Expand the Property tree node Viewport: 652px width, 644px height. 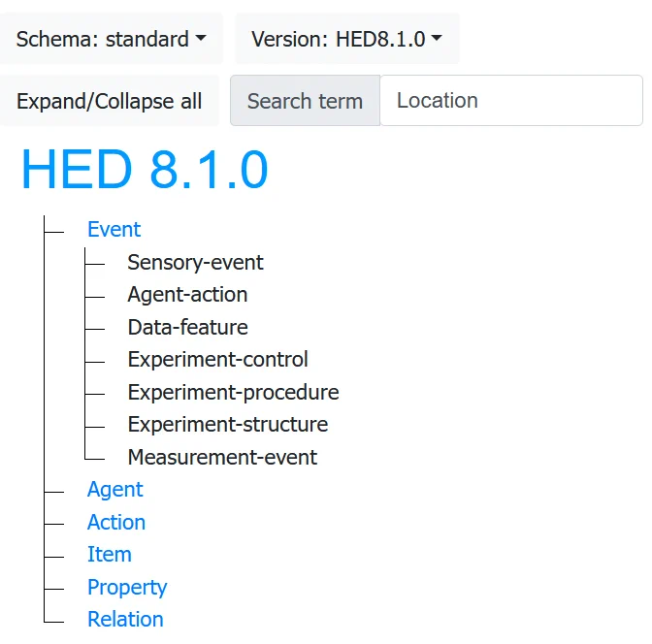pyautogui.click(x=127, y=587)
